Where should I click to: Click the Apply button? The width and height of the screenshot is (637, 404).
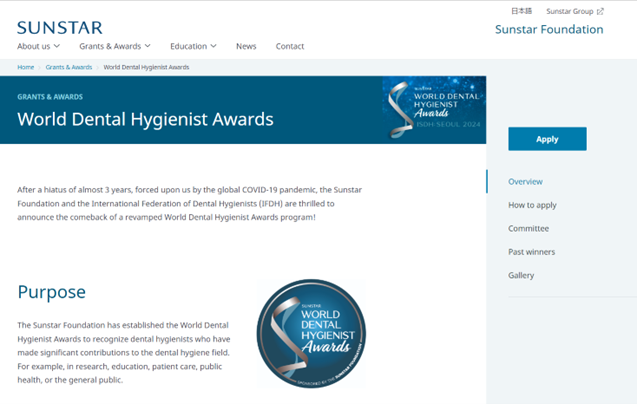(547, 139)
